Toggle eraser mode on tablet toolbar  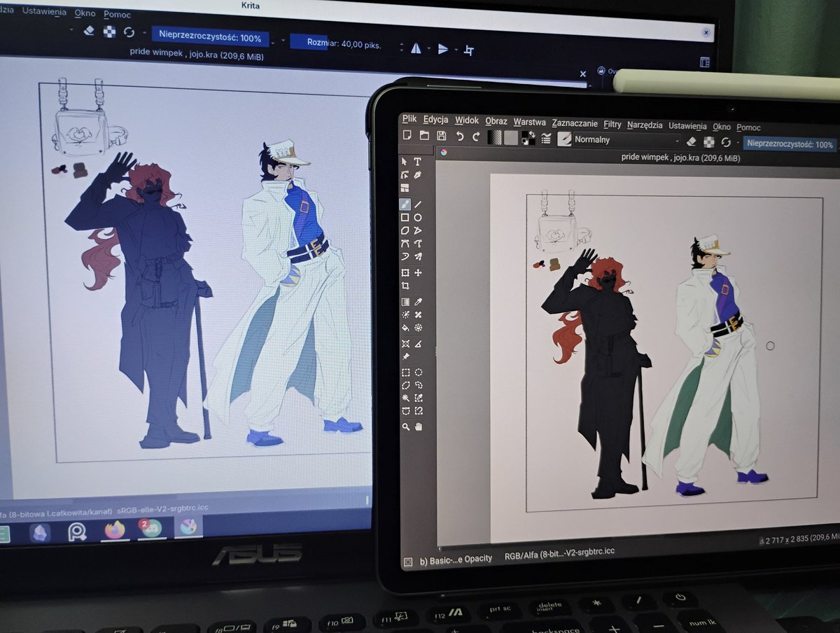(691, 141)
